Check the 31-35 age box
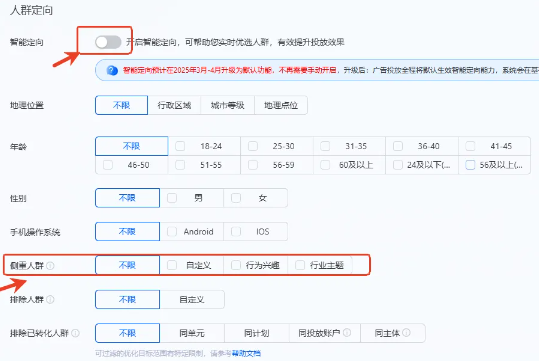The height and width of the screenshot is (361, 539). point(325,146)
